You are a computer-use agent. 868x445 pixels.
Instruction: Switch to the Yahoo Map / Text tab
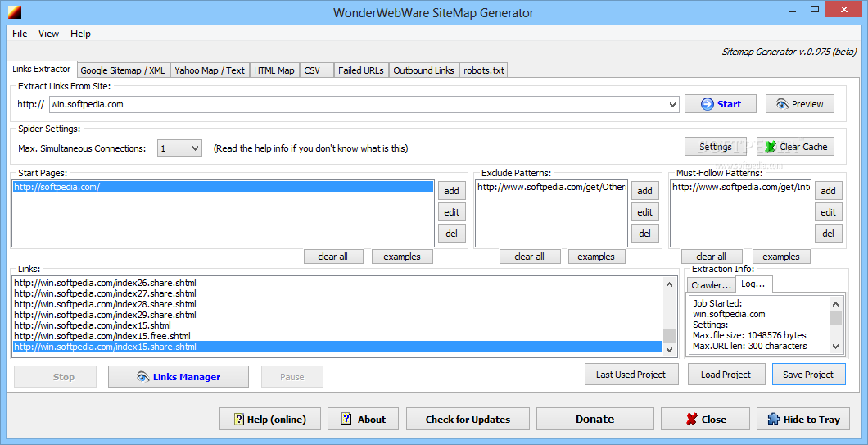pos(210,70)
